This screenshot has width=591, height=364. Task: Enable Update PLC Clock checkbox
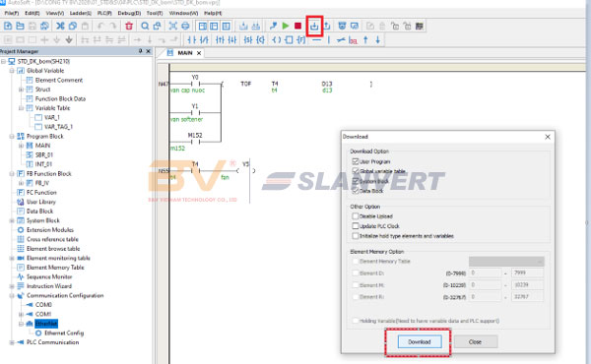355,226
